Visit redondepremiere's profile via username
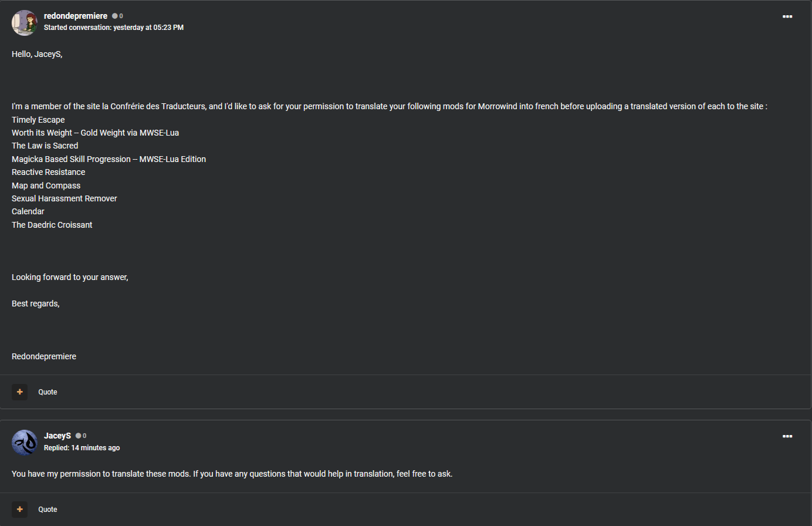Image resolution: width=812 pixels, height=526 pixels. pyautogui.click(x=76, y=16)
